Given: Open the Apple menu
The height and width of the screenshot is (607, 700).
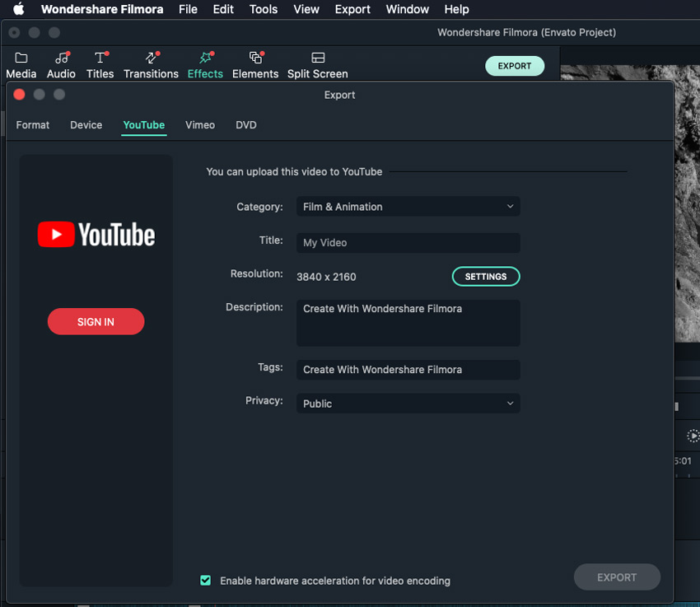Looking at the screenshot, I should tap(18, 9).
